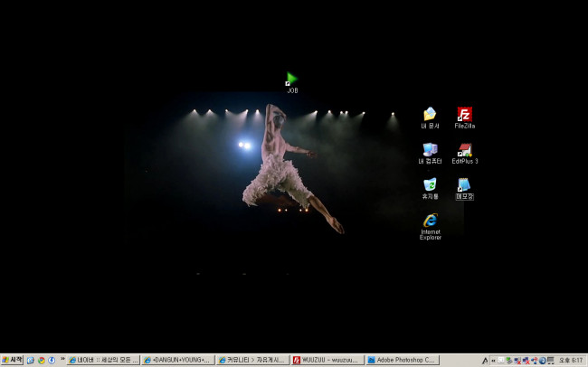588x367 pixels.
Task: Click the 시작 Start button
Action: pos(13,360)
